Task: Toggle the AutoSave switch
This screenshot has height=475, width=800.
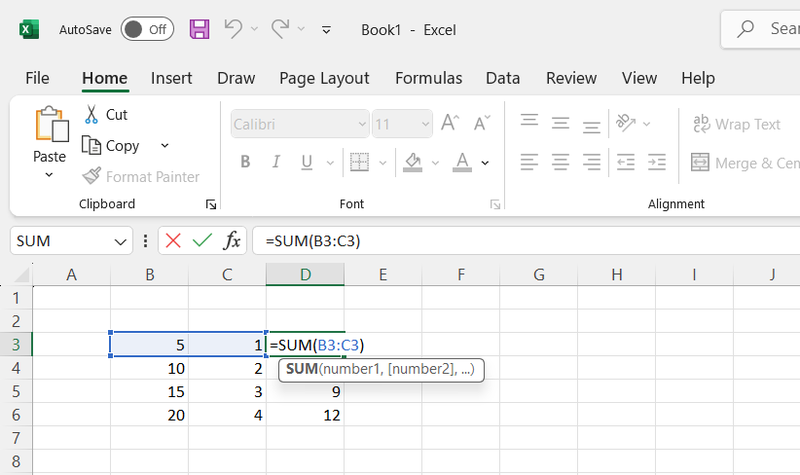Action: click(x=147, y=29)
